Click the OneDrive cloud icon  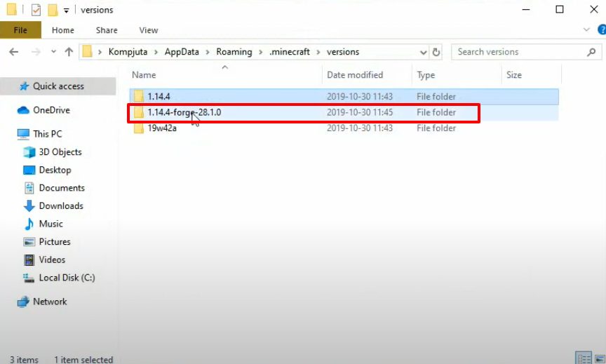click(23, 110)
